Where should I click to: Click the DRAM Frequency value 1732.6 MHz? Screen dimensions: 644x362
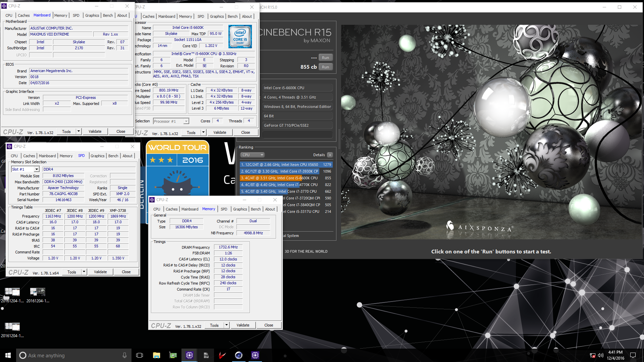228,247
